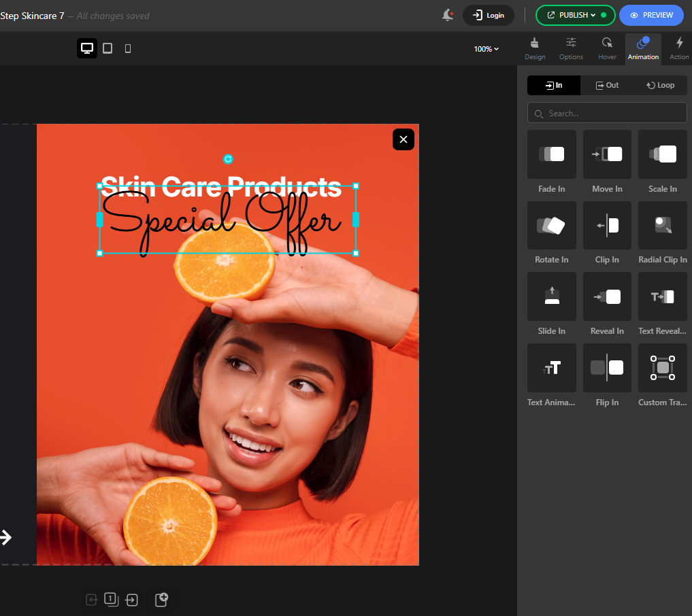Open the Action tab
Screen dimensions: 692x616
tap(679, 49)
